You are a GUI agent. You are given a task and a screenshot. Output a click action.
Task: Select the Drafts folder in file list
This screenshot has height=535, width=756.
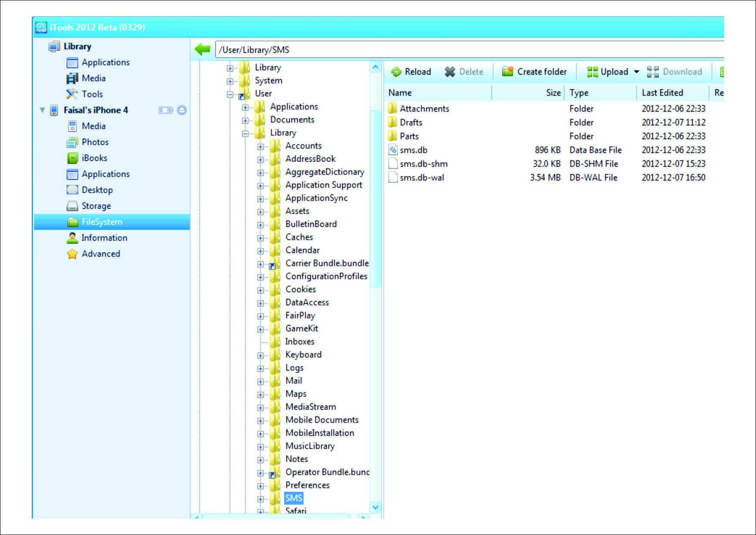pyautogui.click(x=411, y=123)
